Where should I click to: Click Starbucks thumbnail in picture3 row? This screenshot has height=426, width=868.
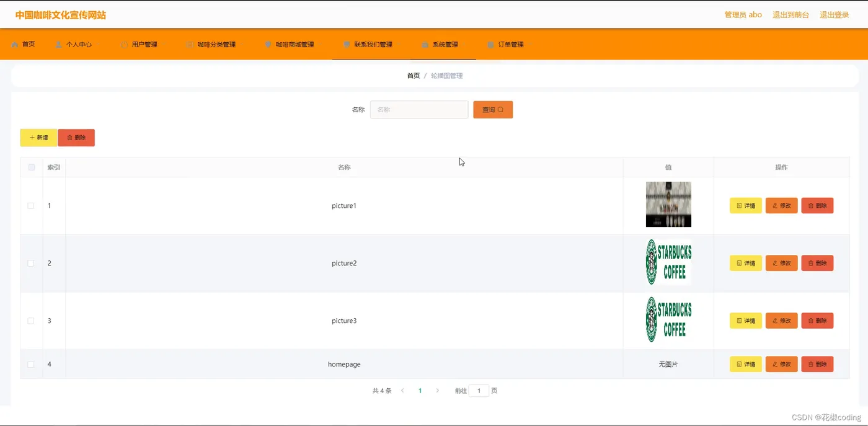pyautogui.click(x=668, y=320)
